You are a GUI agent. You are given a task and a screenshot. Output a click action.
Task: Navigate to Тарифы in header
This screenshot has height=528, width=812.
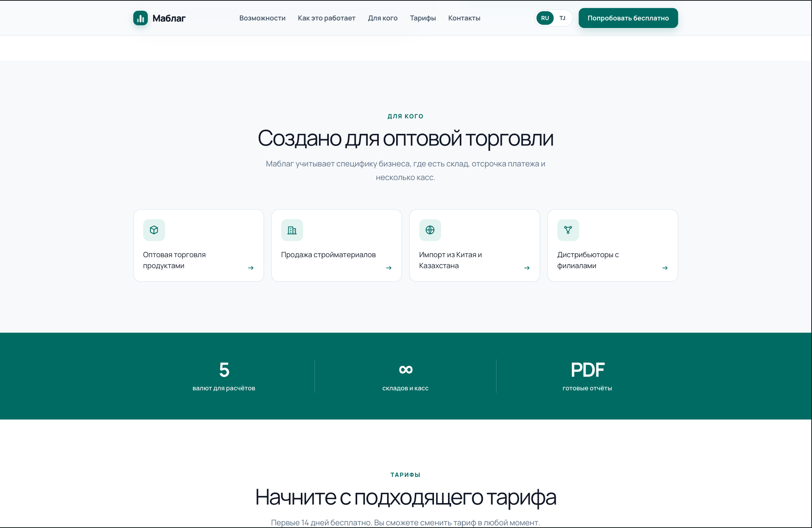[423, 18]
